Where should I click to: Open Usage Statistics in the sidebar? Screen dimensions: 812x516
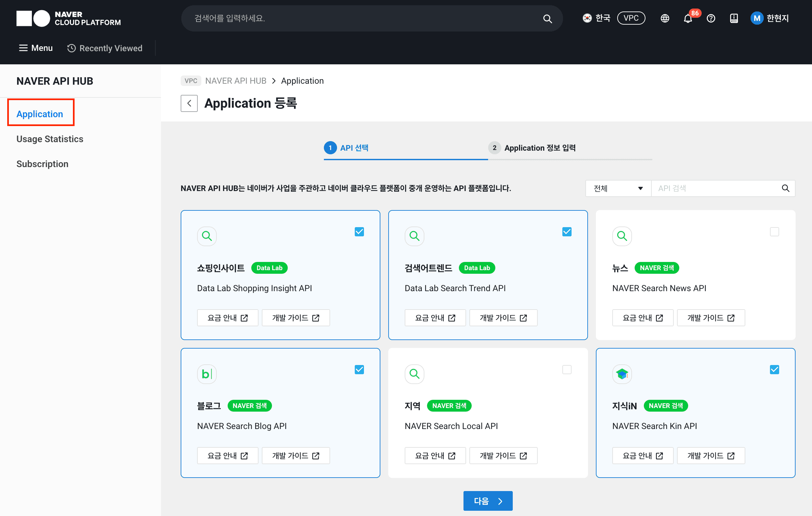(x=50, y=139)
